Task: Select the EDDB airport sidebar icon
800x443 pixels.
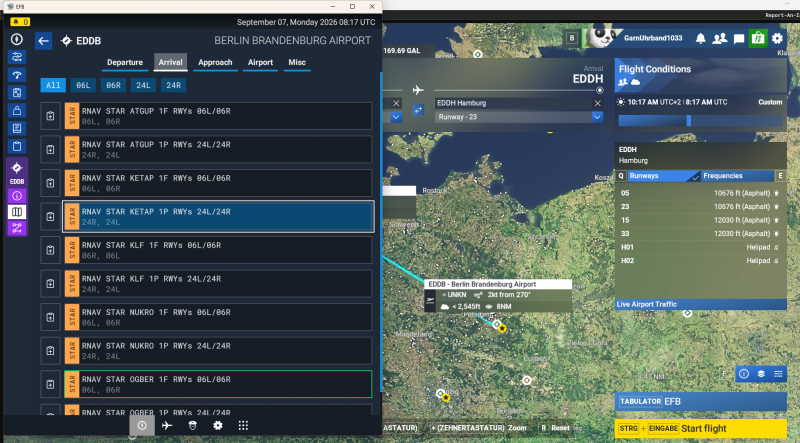Action: (17, 172)
